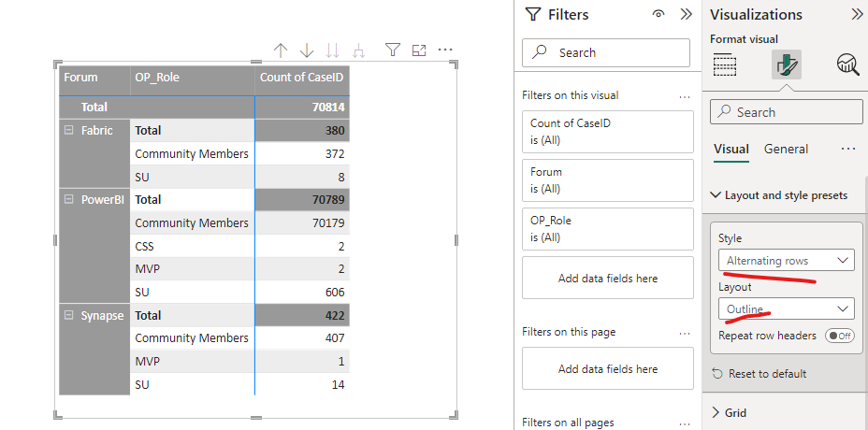Collapse the Synapse row group
This screenshot has width=868, height=430.
pos(69,315)
